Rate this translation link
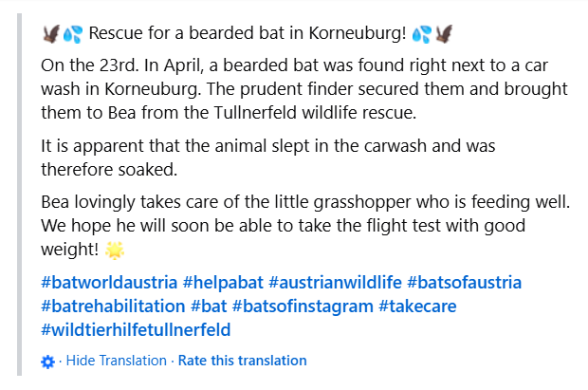This screenshot has width=588, height=390. (242, 361)
